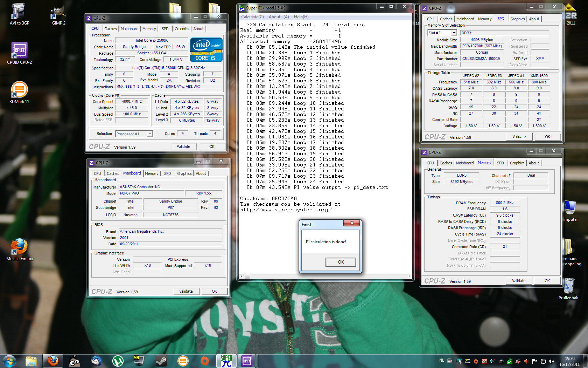Screen dimensions: 588x368
Task: Click the Intel Core i5 logo
Action: pos(206,50)
